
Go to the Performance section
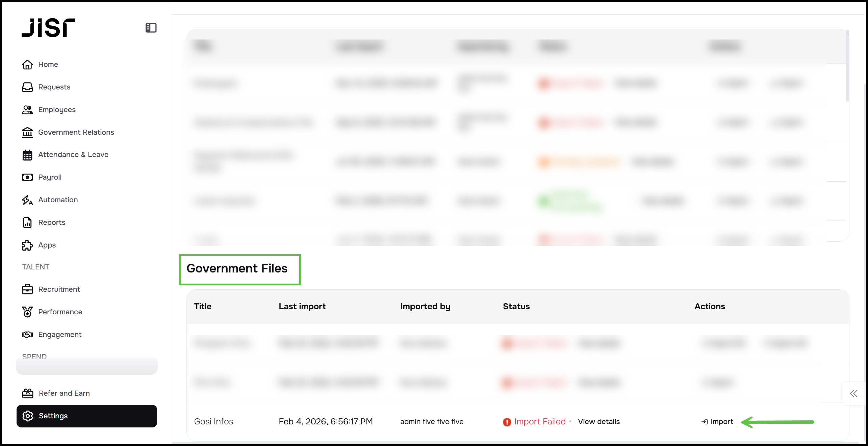[x=60, y=312]
